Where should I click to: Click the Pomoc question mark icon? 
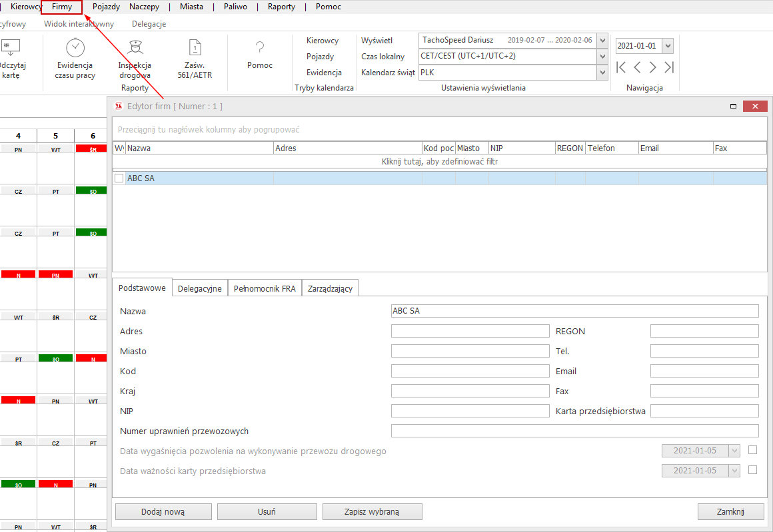[260, 48]
